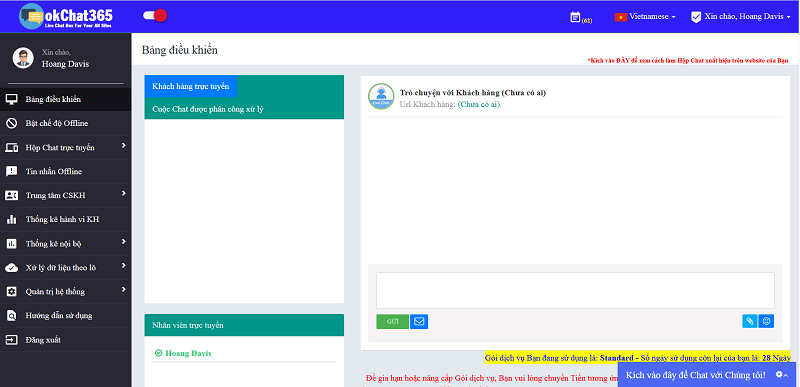The width and height of the screenshot is (800, 387).
Task: Click the Xử lý dữ liệu theo lô cloud icon
Action: tap(12, 268)
